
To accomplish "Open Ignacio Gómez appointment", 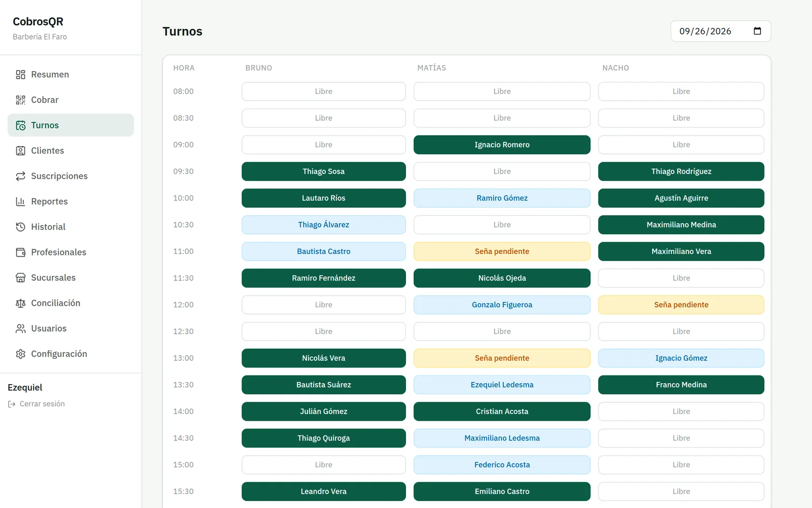I will pyautogui.click(x=681, y=358).
